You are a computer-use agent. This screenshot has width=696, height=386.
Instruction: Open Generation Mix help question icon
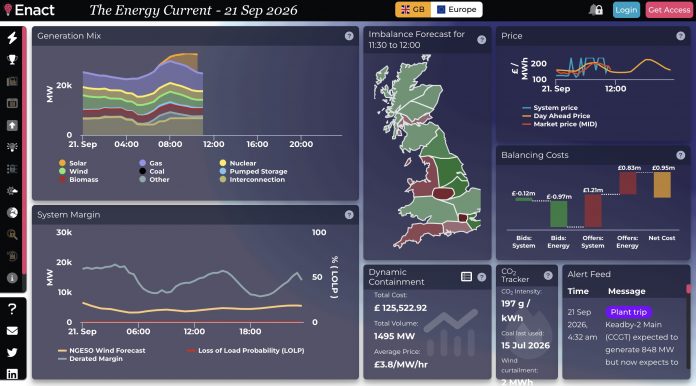[x=349, y=36]
